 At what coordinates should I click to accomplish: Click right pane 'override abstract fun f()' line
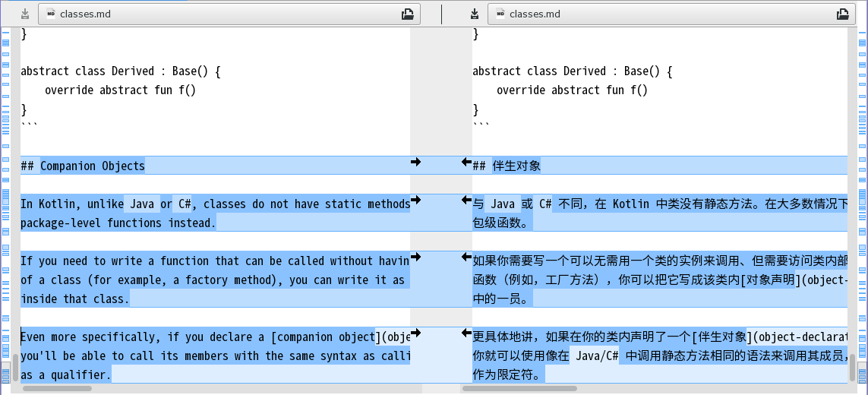(572, 90)
